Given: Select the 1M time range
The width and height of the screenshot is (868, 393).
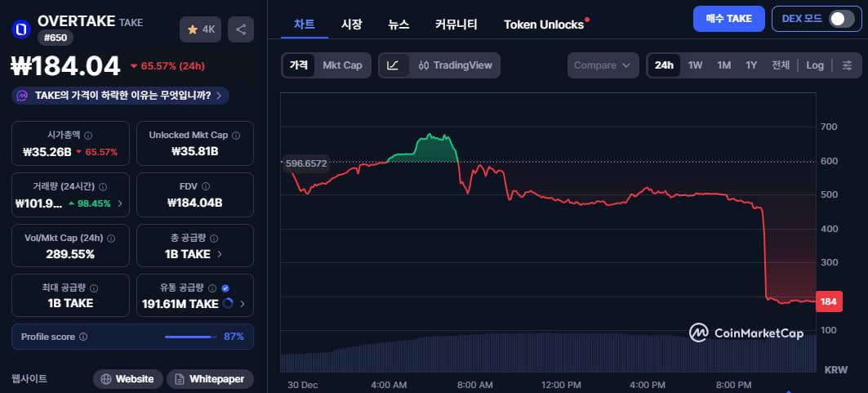Looking at the screenshot, I should [724, 65].
